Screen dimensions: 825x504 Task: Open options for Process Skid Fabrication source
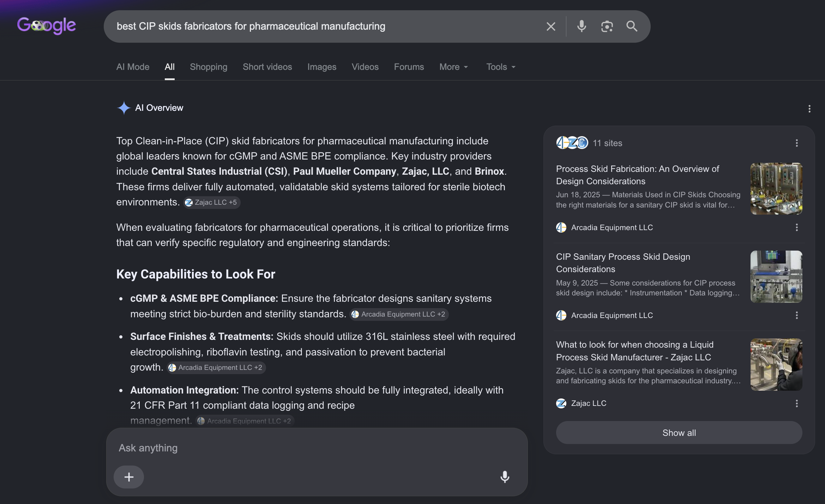point(797,227)
